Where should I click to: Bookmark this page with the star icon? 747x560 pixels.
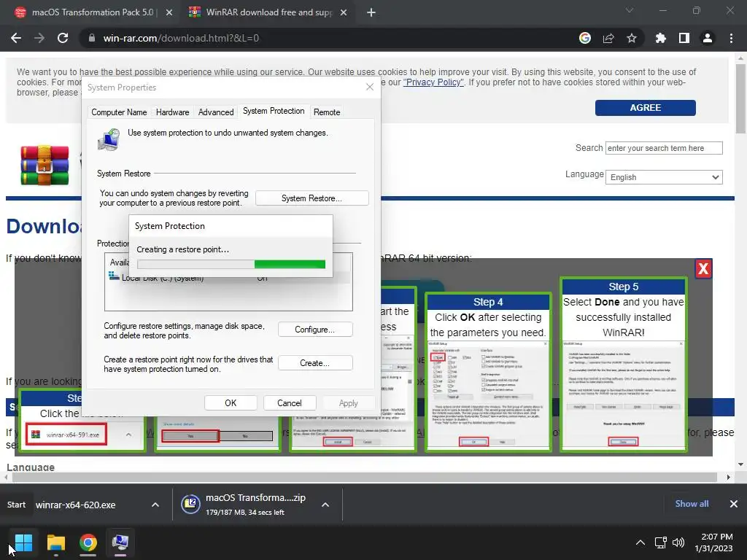click(x=632, y=38)
